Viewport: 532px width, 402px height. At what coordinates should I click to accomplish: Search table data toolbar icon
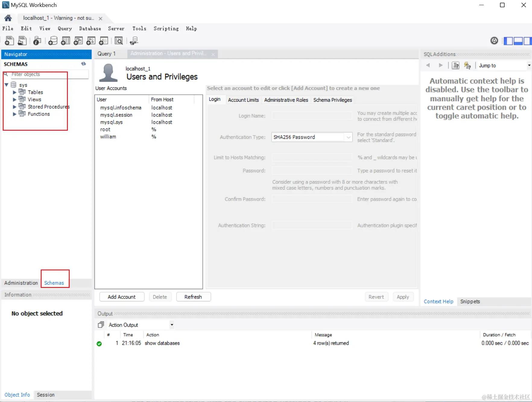119,40
